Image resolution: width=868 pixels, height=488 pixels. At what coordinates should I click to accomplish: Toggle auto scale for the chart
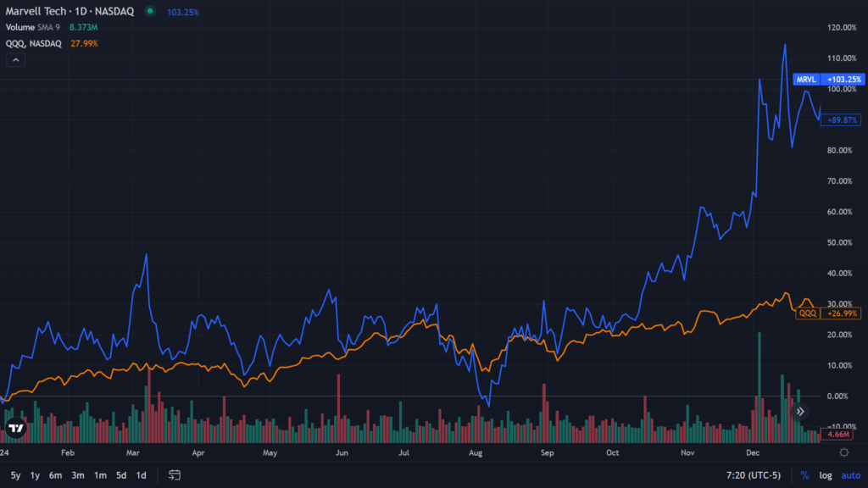(850, 475)
